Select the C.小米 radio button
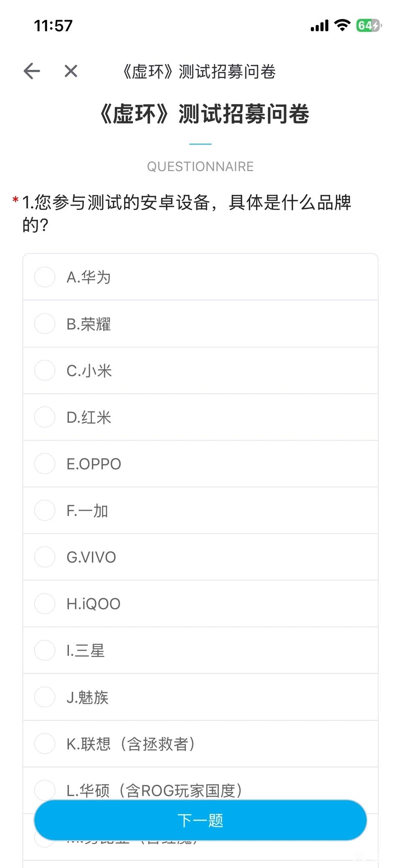The height and width of the screenshot is (868, 401). click(x=45, y=371)
